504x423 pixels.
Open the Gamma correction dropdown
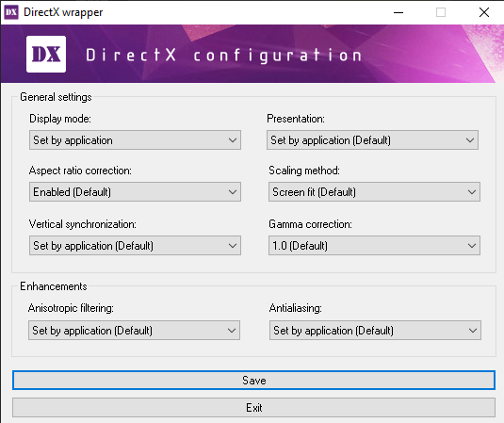374,246
